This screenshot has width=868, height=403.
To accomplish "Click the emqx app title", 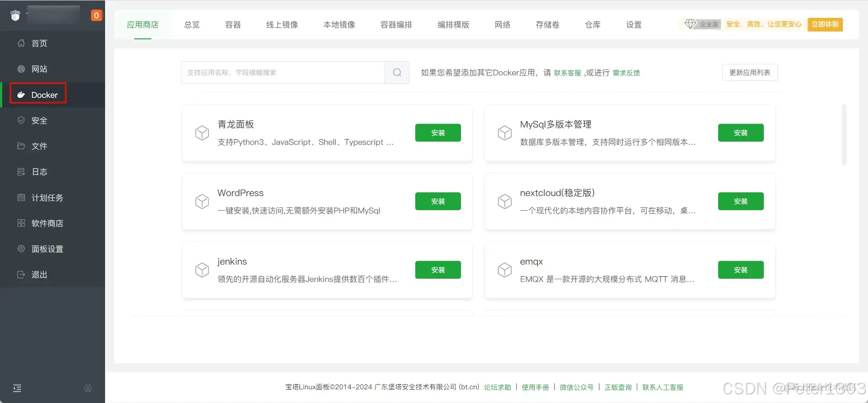I will [x=531, y=261].
